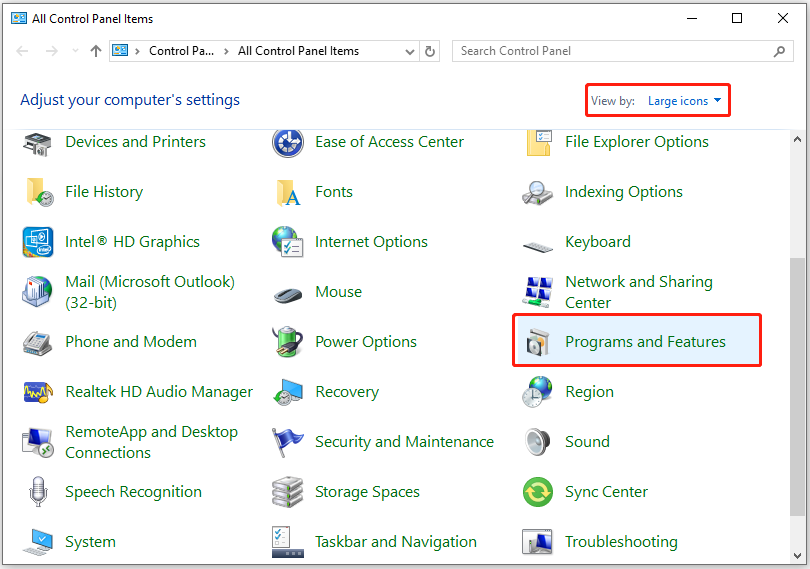The width and height of the screenshot is (810, 569).
Task: Open the File Explorer Options folder icon
Action: click(538, 143)
